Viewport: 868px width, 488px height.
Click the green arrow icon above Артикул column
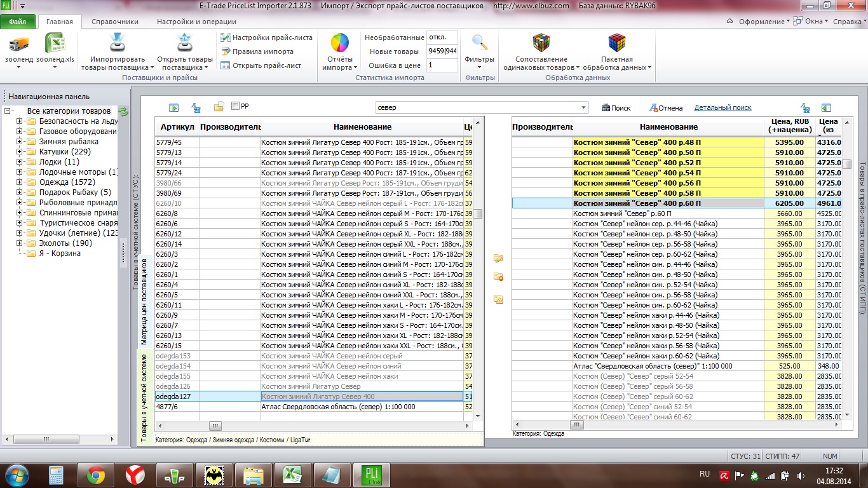[x=173, y=108]
